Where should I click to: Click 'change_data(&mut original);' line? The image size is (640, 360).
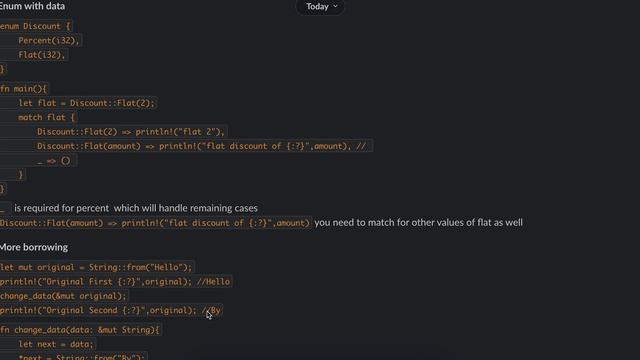[63, 296]
